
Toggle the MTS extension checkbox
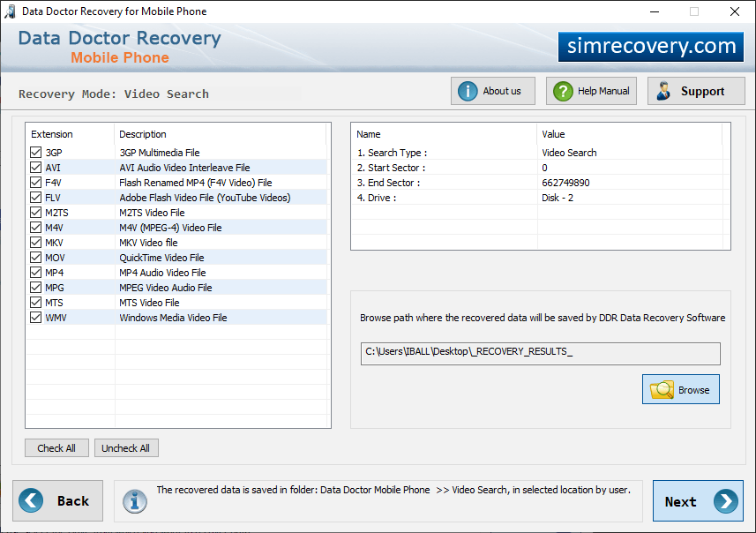click(x=35, y=302)
